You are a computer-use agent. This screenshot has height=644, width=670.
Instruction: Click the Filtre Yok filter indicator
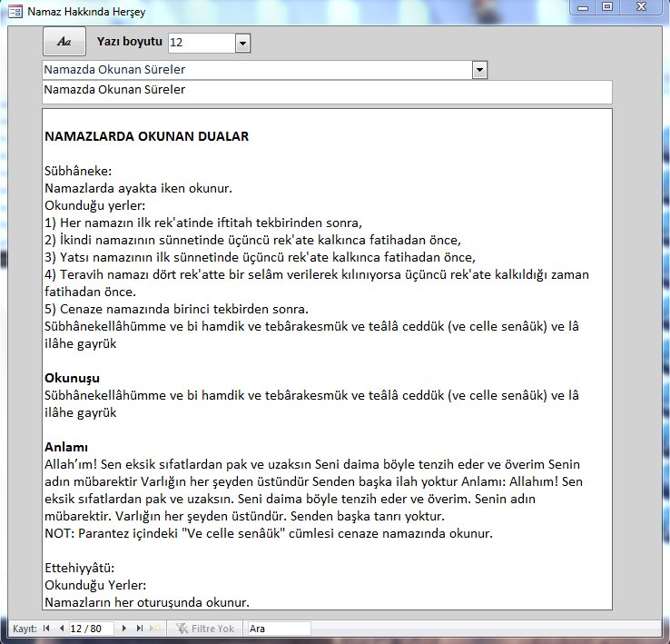[206, 629]
